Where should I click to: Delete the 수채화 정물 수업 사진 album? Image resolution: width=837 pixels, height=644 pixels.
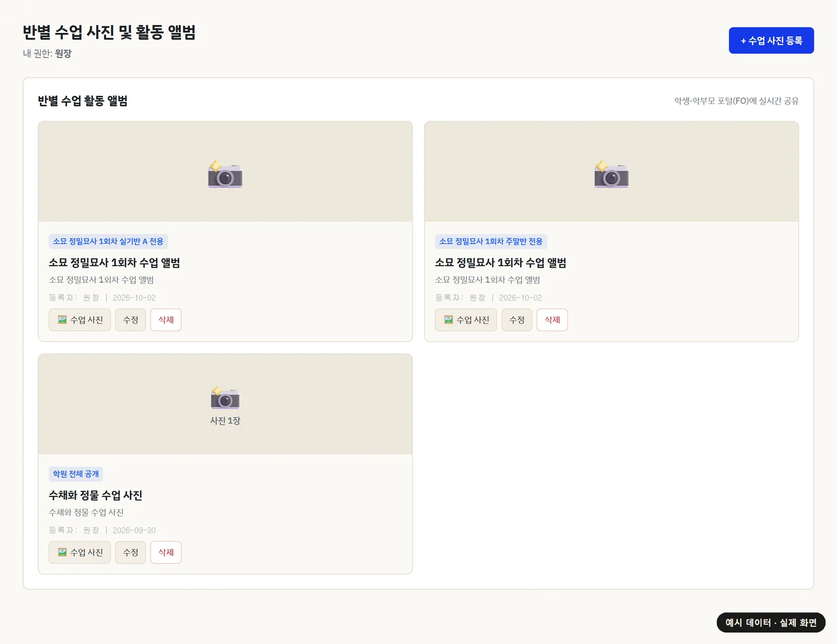coord(166,553)
